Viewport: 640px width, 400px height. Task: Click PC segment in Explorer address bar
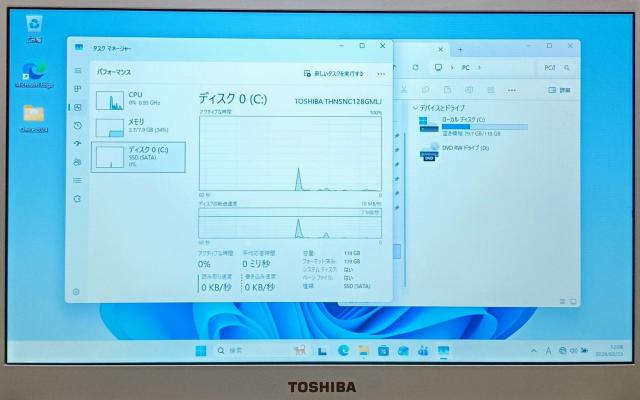pos(465,68)
